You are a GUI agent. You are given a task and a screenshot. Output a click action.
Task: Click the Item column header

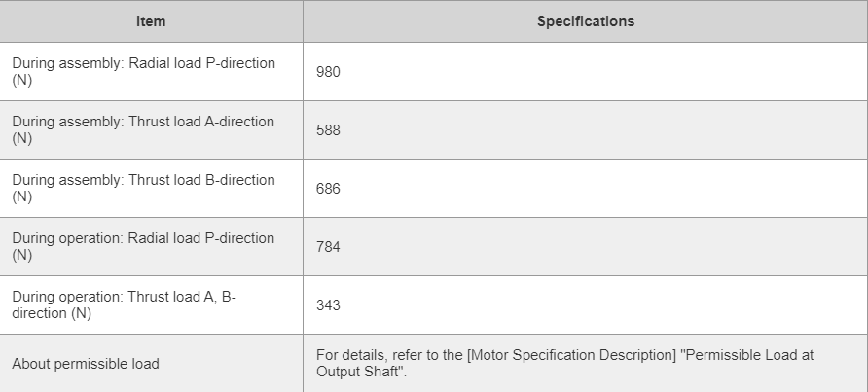click(151, 21)
